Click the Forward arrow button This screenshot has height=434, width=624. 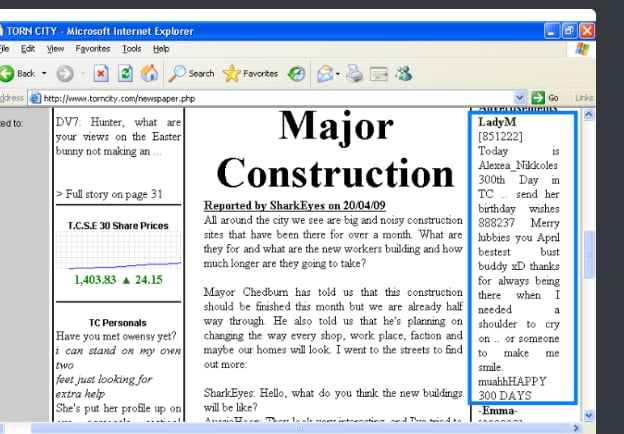point(65,73)
